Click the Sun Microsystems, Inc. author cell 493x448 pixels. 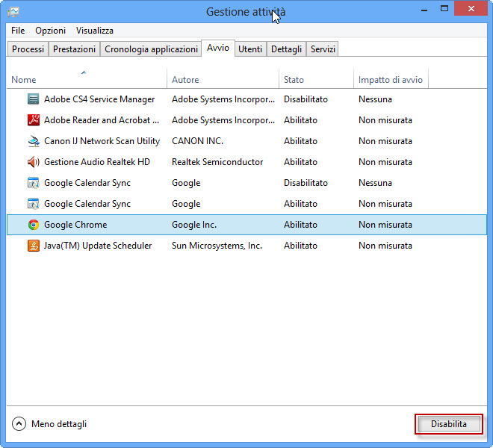tap(217, 246)
